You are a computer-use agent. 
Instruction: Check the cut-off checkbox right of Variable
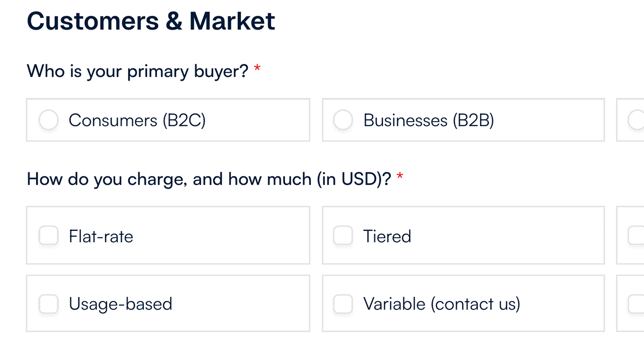tap(637, 304)
